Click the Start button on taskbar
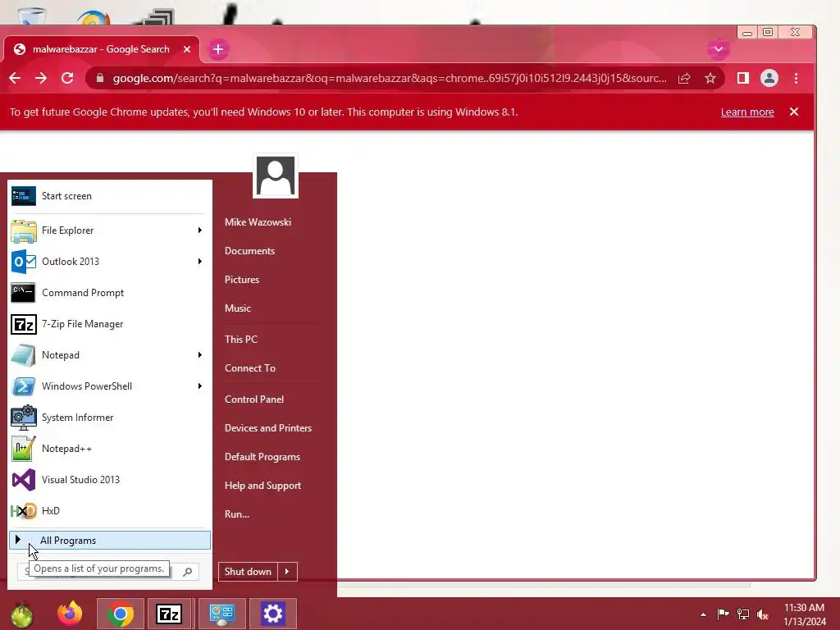This screenshot has height=630, width=840. 21,614
